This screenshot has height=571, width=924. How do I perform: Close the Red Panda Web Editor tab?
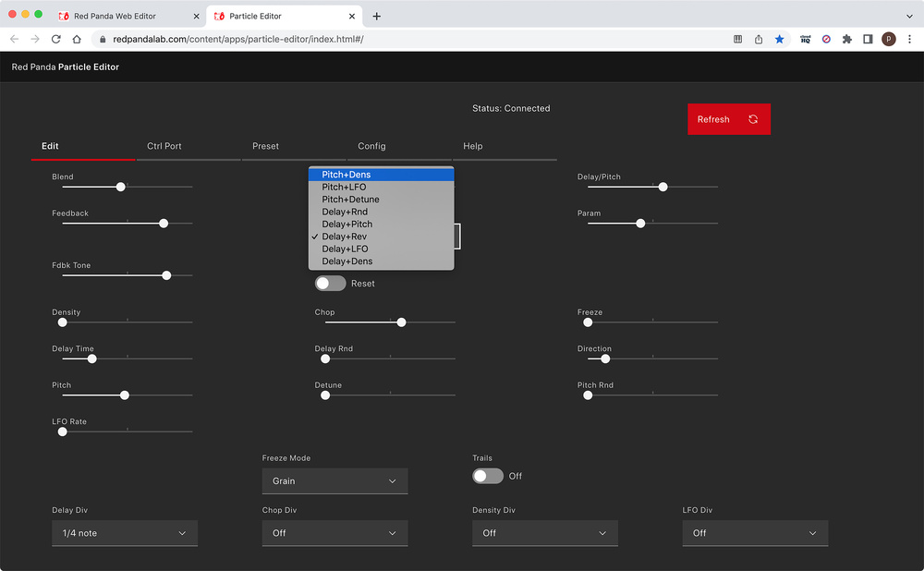pos(196,16)
